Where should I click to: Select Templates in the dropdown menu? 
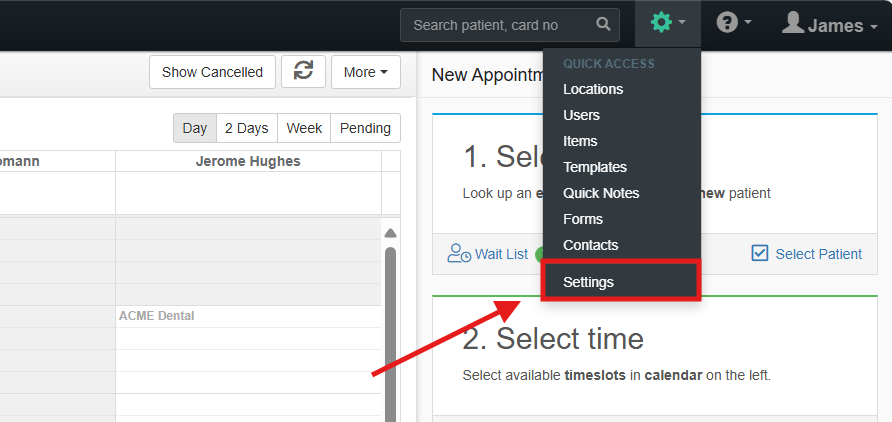pyautogui.click(x=594, y=167)
